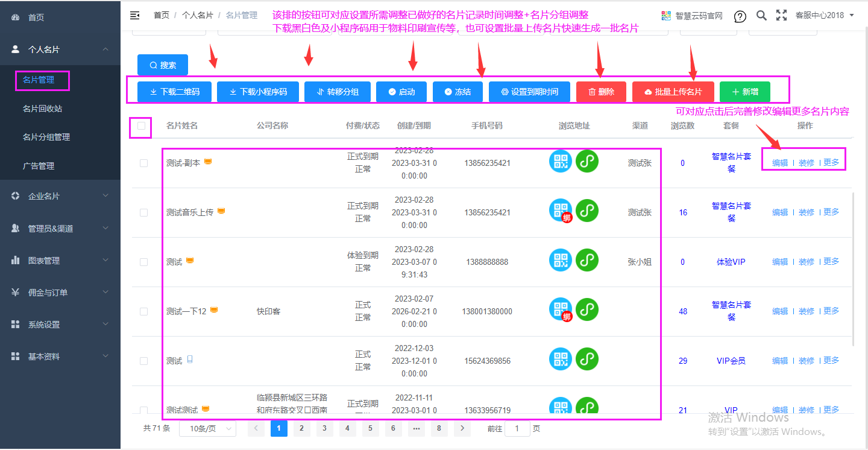Select checkbox for 测试一下12 row
The height and width of the screenshot is (450, 868).
point(143,311)
